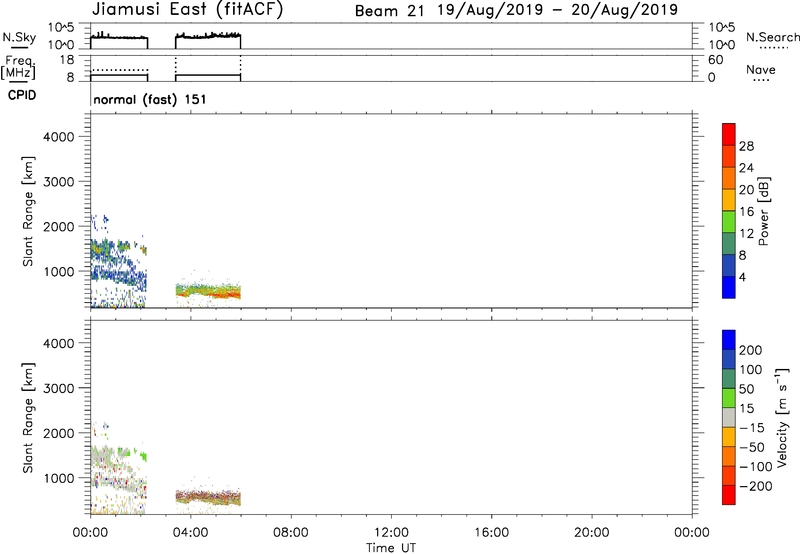Click the echo band near 04:00 in velocity panel

point(208,497)
